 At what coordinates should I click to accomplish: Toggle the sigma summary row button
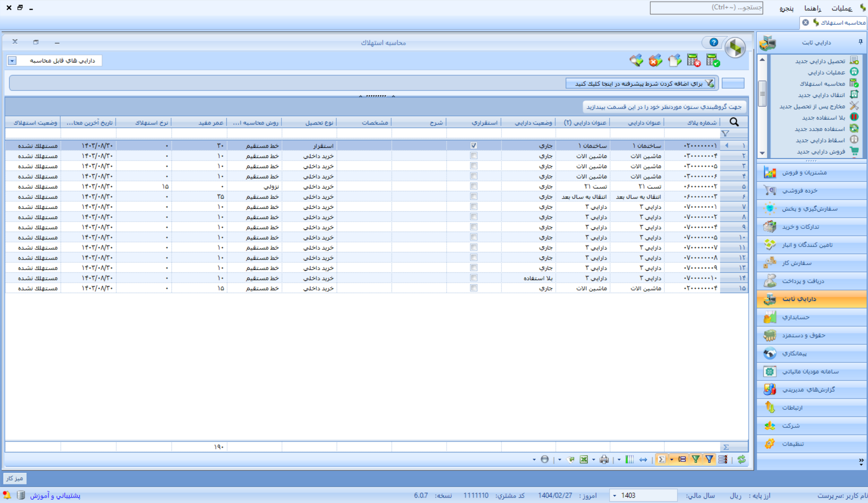[662, 460]
